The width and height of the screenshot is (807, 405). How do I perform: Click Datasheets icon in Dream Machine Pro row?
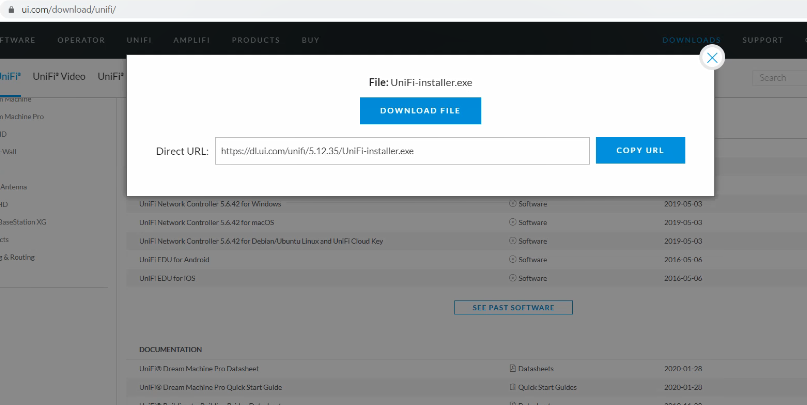(x=512, y=368)
